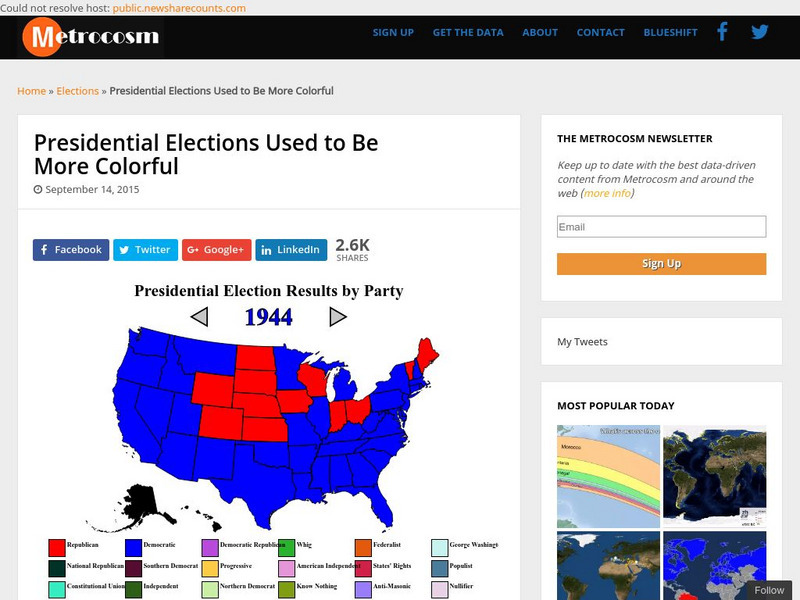The image size is (800, 600).
Task: Click the Republican red legend swatch
Action: 57,546
